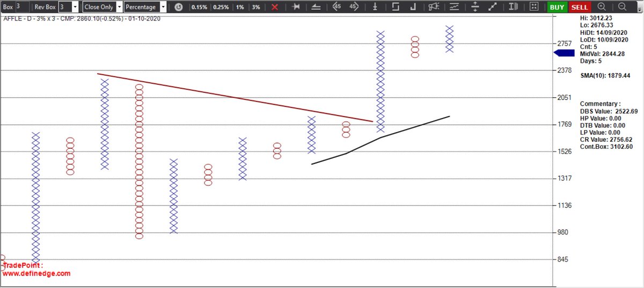Click the blue price marker arrow on axis
This screenshot has width=644, height=288.
(563, 53)
